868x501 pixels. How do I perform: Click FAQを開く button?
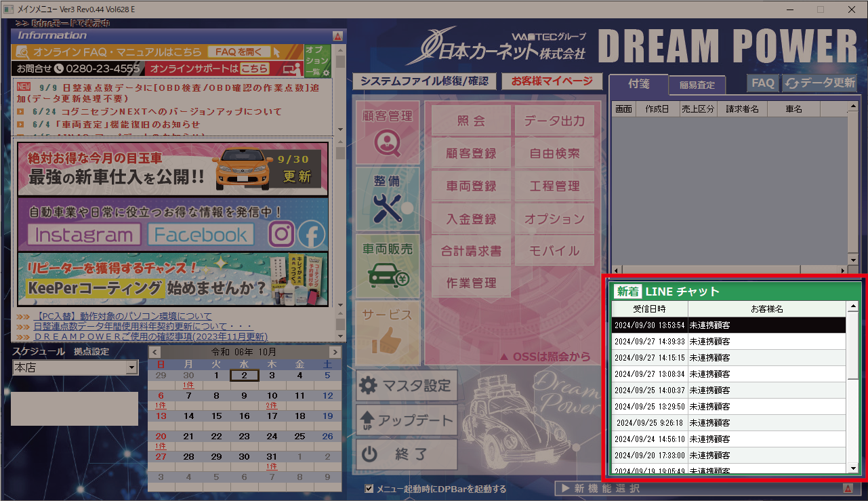tap(239, 52)
